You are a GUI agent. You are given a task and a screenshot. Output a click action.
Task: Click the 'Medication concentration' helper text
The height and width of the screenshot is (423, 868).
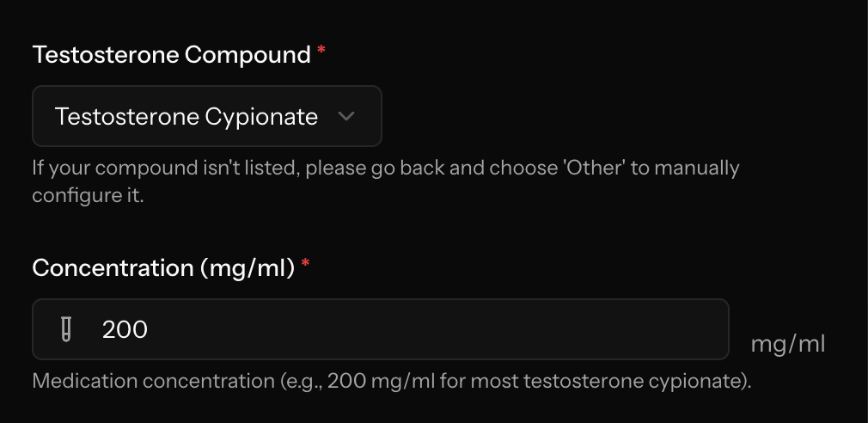tap(392, 382)
